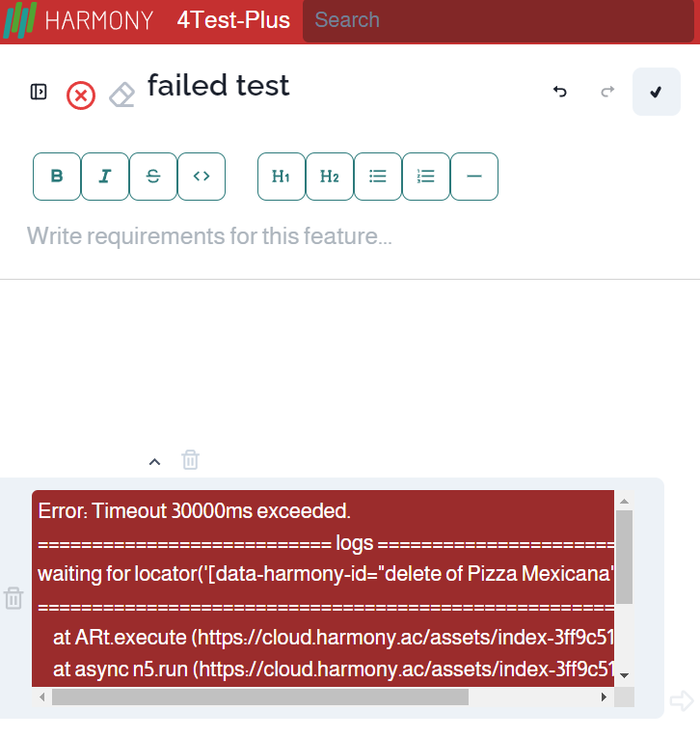This screenshot has height=738, width=700.
Task: Click the eraser icon beside title
Action: [x=121, y=95]
